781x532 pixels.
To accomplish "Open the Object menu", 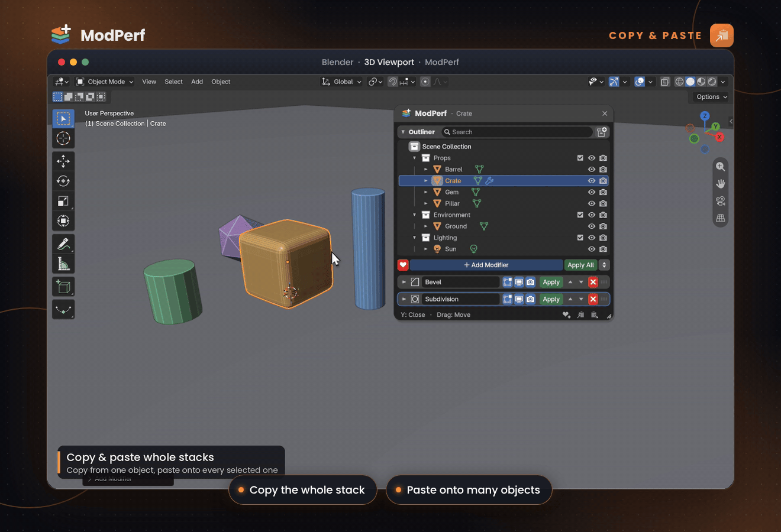I will pos(221,82).
